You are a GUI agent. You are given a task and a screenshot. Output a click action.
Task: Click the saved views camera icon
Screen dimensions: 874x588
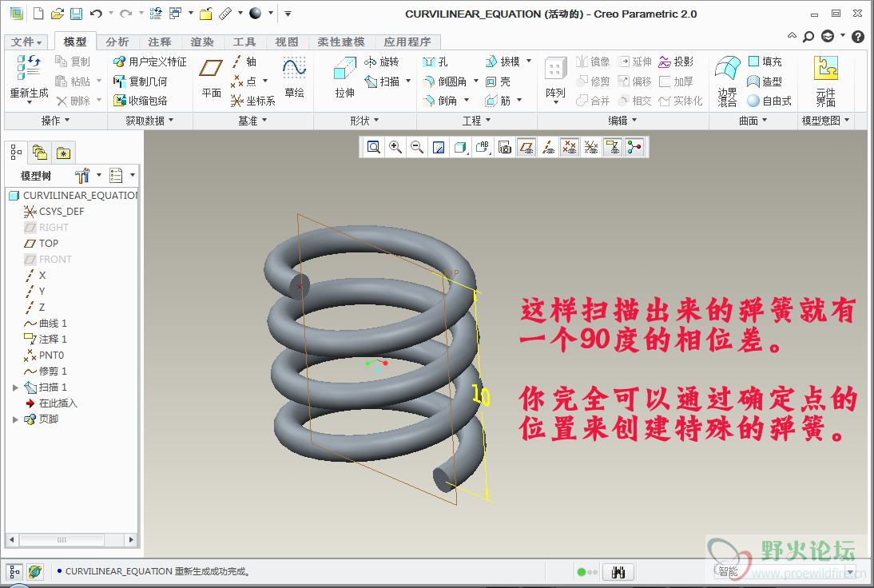pos(504,147)
